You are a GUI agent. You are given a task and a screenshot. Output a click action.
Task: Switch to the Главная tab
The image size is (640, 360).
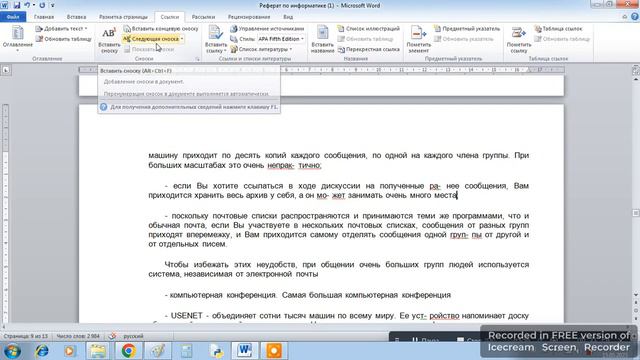[x=44, y=17]
